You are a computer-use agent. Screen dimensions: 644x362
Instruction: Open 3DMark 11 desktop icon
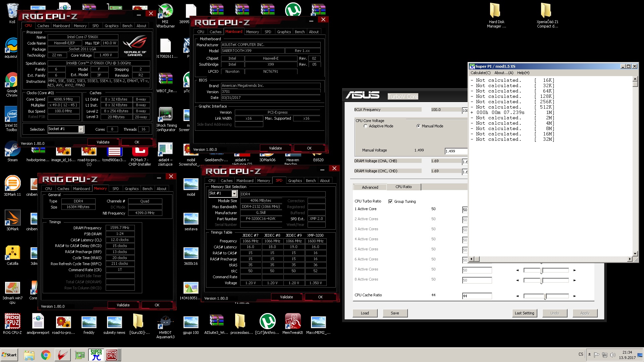click(x=12, y=186)
